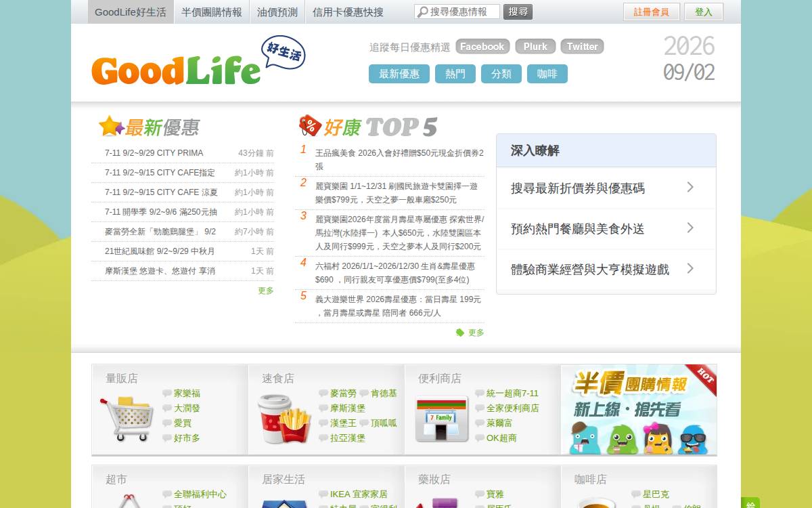This screenshot has width=812, height=508.
Task: Select the 最新優惠 blue header tab
Action: pos(399,74)
